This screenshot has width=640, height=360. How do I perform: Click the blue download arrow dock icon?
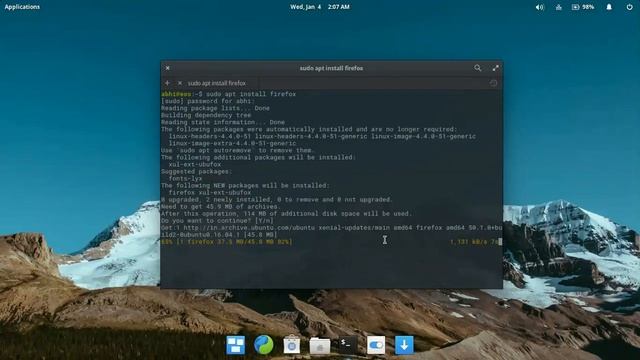pos(404,345)
